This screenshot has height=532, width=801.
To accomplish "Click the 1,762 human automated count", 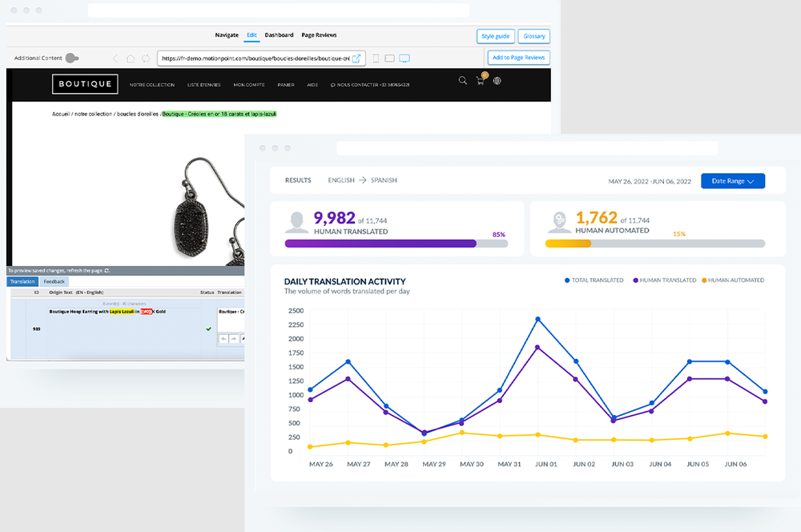I will (596, 218).
